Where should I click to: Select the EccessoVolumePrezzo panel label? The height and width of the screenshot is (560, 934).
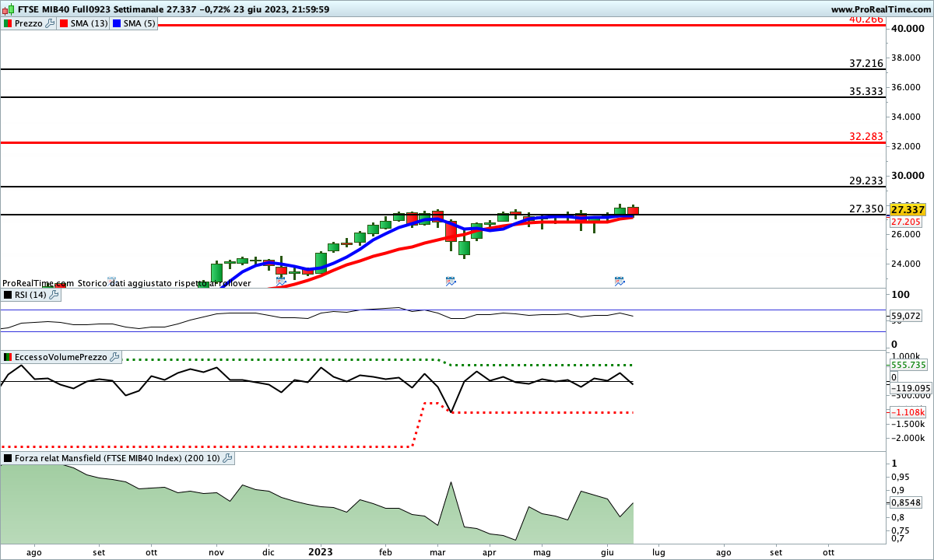[61, 357]
